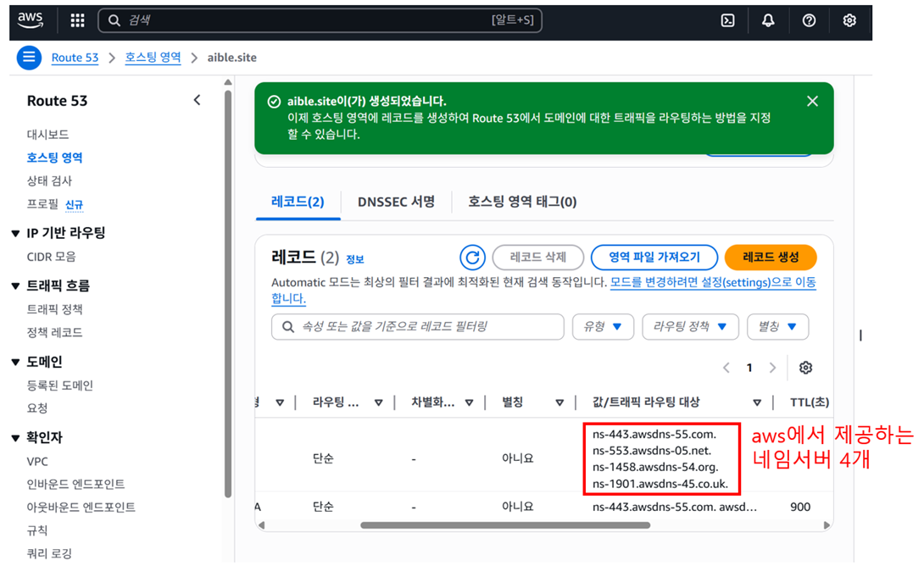This screenshot has height=566, width=924.
Task: Open 트래픽 정책 in the side menu
Action: (54, 309)
